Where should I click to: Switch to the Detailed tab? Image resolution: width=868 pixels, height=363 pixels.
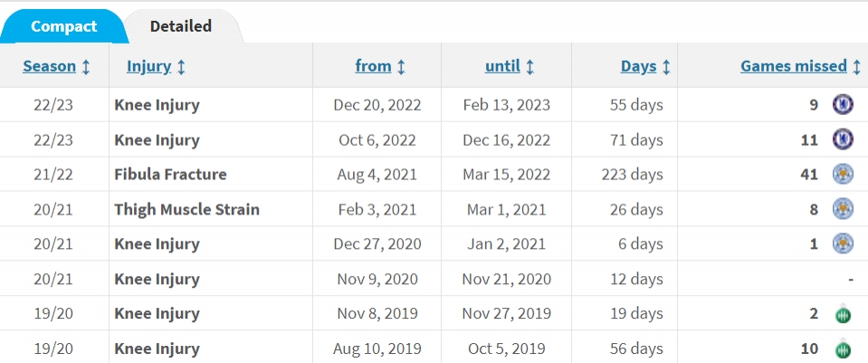[x=181, y=26]
